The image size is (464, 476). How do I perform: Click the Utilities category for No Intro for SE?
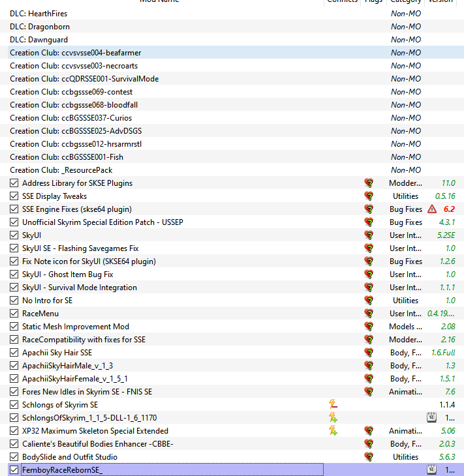coord(406,301)
